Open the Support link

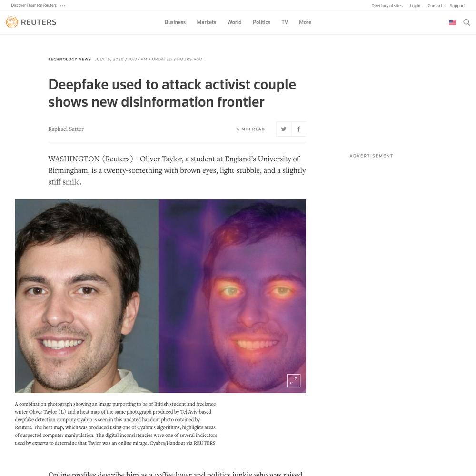click(x=457, y=5)
